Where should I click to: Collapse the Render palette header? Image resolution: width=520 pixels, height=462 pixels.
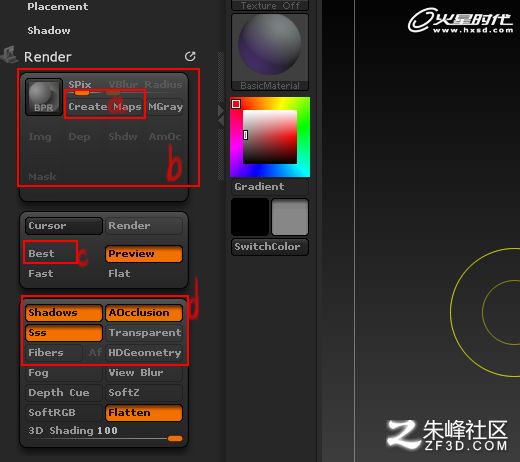pos(48,57)
